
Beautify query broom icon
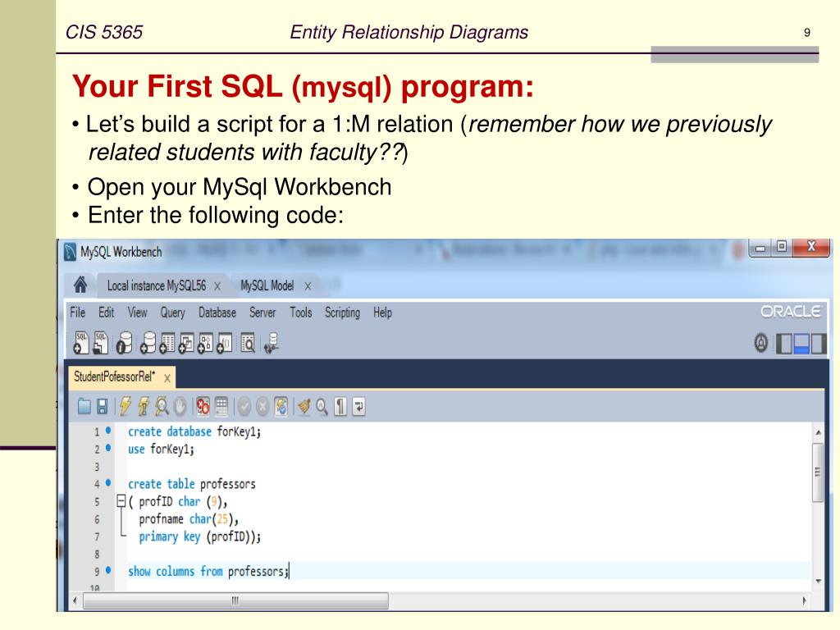(x=304, y=407)
